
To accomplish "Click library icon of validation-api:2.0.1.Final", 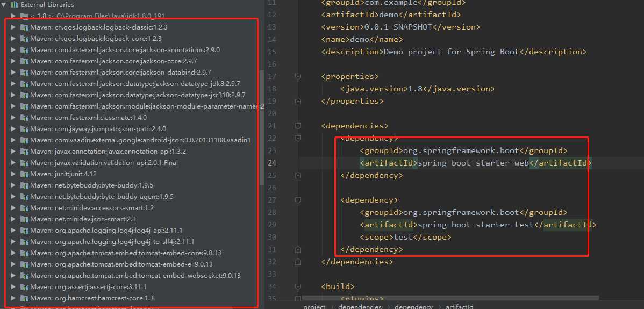I will 25,163.
